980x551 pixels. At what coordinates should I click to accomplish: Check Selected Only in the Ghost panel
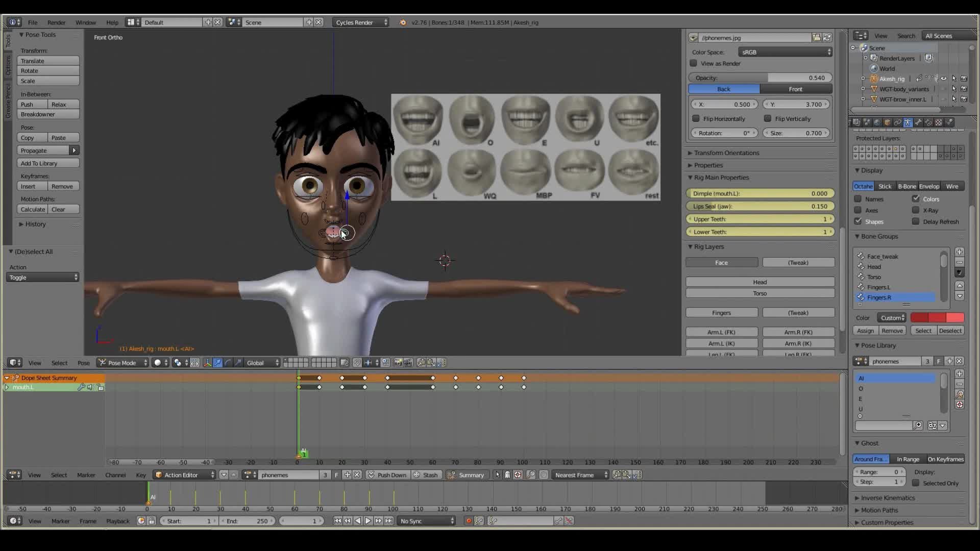coord(916,483)
